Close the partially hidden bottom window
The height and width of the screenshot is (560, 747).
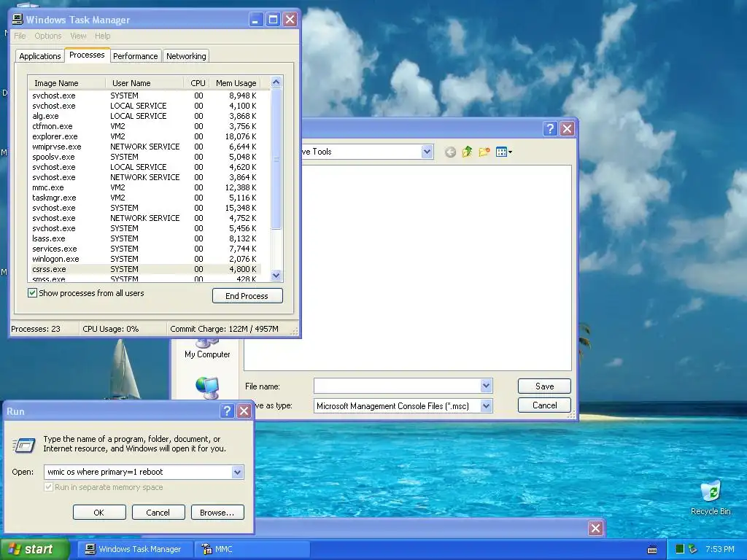click(595, 528)
